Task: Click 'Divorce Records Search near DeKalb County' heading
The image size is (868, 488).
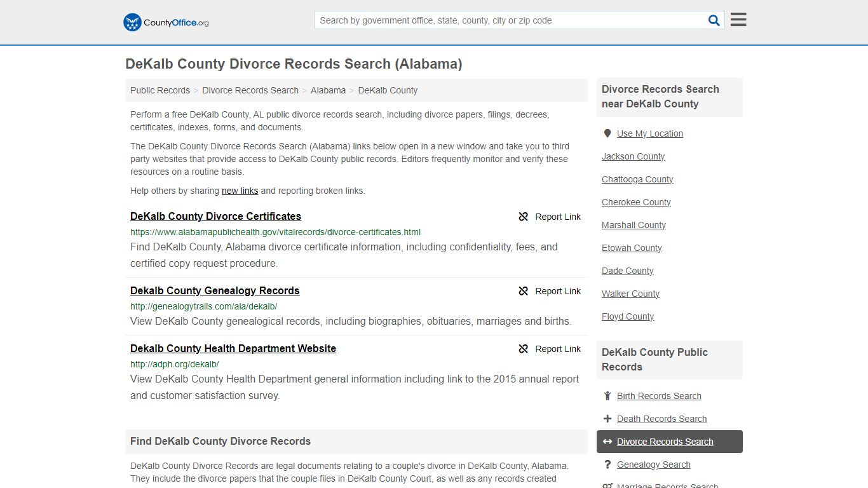Action: coord(661,97)
